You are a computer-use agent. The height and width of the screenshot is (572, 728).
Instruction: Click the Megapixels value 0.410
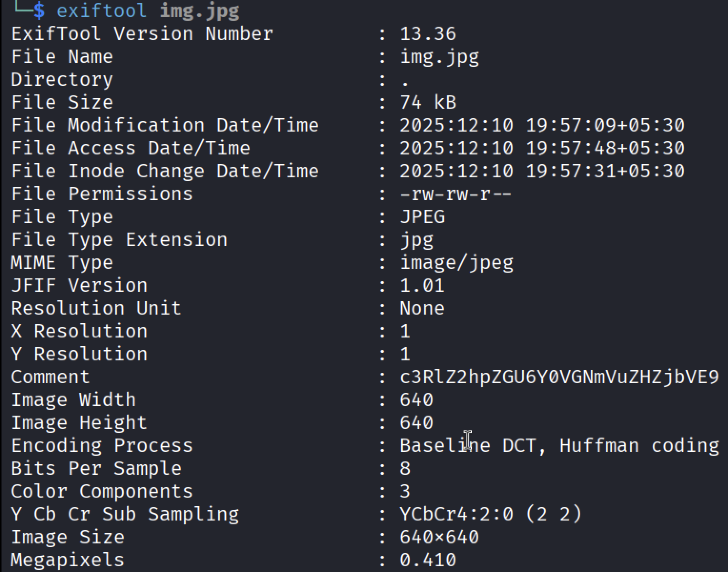tap(428, 560)
